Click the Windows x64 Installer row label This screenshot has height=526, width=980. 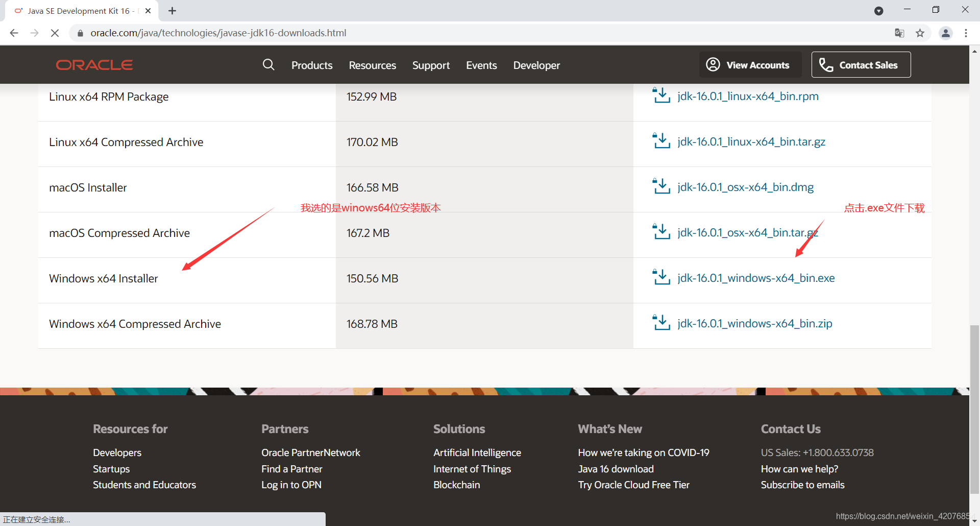[x=104, y=278]
